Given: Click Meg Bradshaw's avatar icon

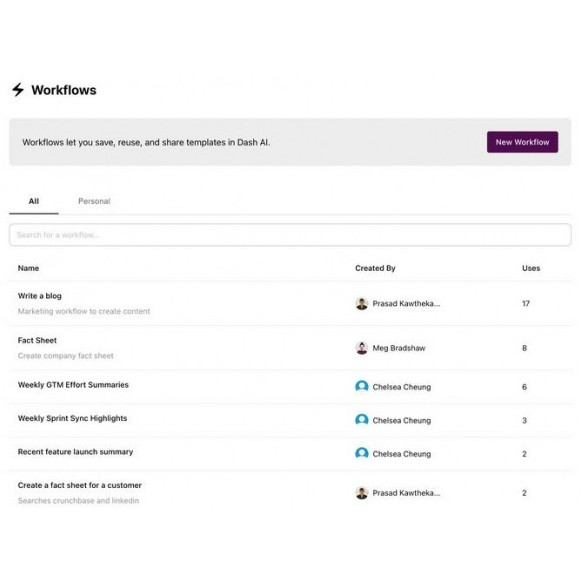Looking at the screenshot, I should (362, 348).
